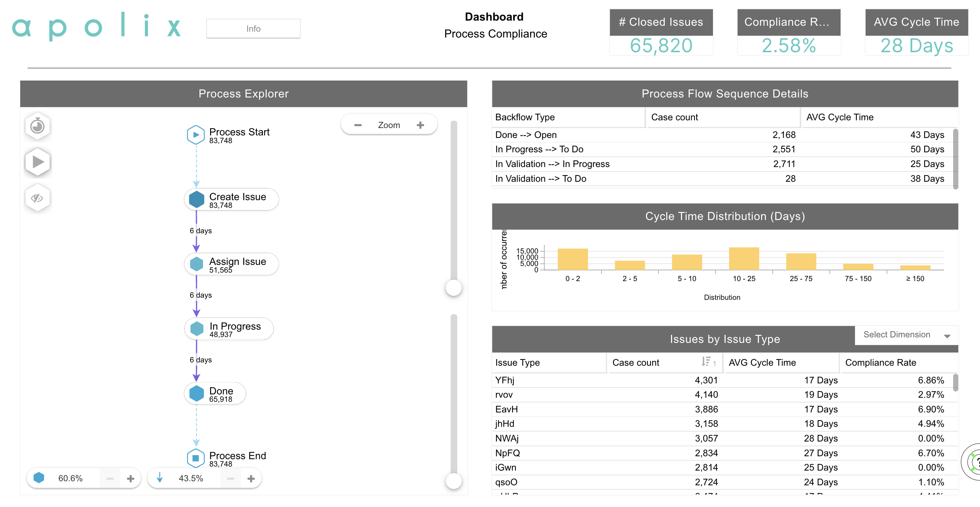Select the Done activity node
The height and width of the screenshot is (507, 980).
pos(214,393)
